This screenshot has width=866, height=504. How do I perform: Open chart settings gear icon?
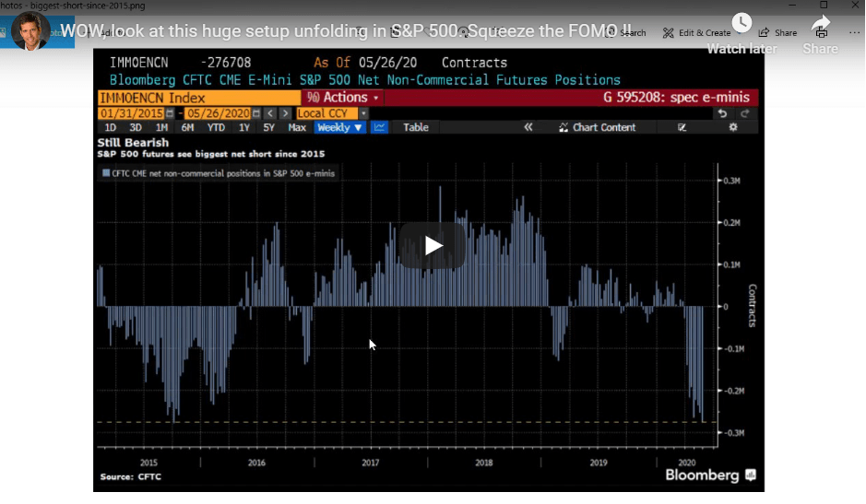(733, 127)
